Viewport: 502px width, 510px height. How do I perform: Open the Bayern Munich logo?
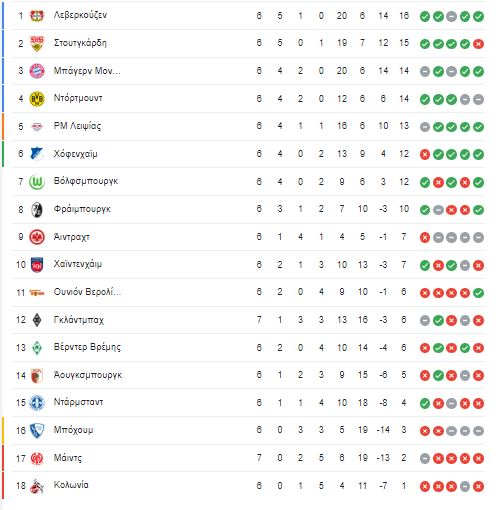(37, 71)
